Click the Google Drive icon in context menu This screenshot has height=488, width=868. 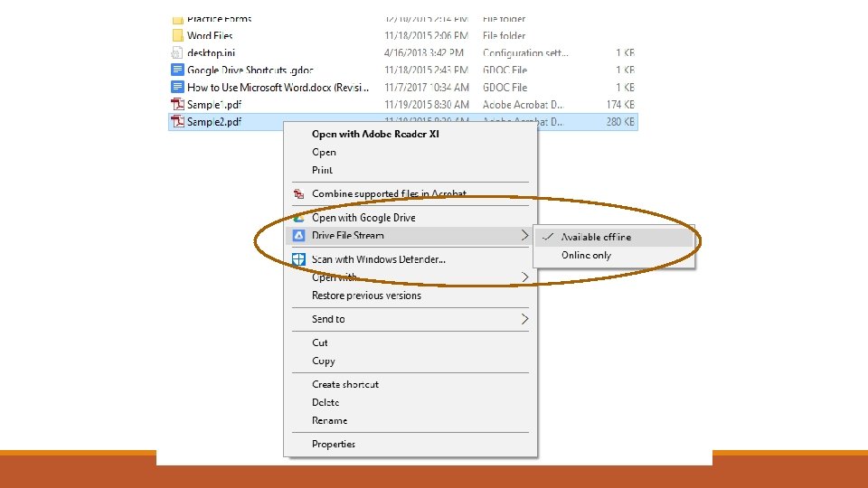tap(299, 218)
